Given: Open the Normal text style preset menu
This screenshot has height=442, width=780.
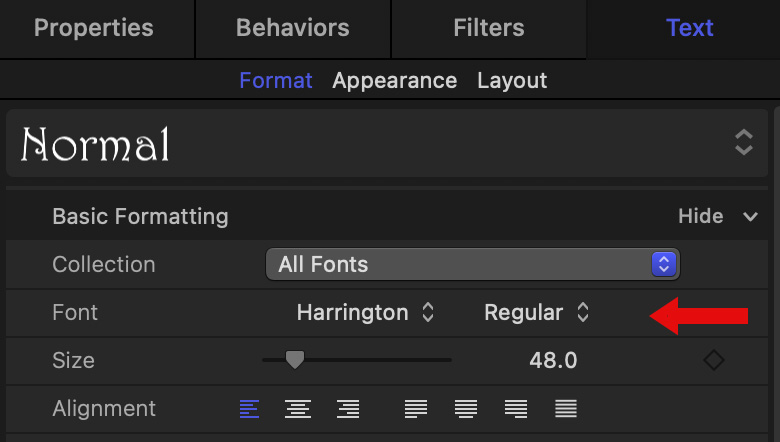Looking at the screenshot, I should coord(388,144).
